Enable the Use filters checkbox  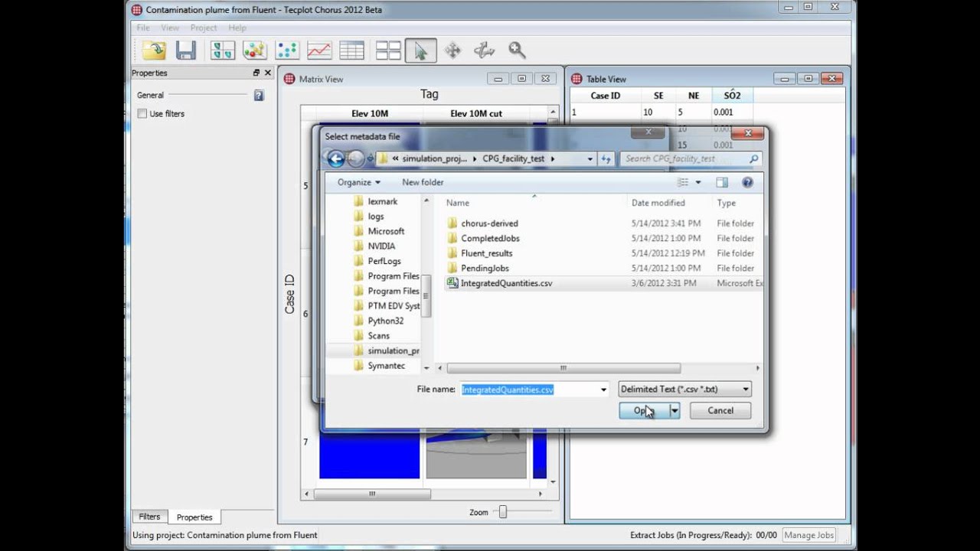point(142,113)
